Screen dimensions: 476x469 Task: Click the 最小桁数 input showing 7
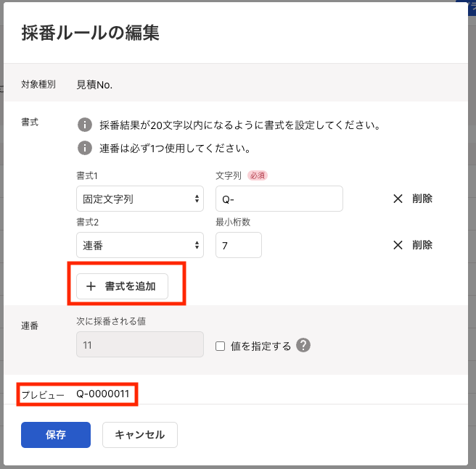click(239, 245)
